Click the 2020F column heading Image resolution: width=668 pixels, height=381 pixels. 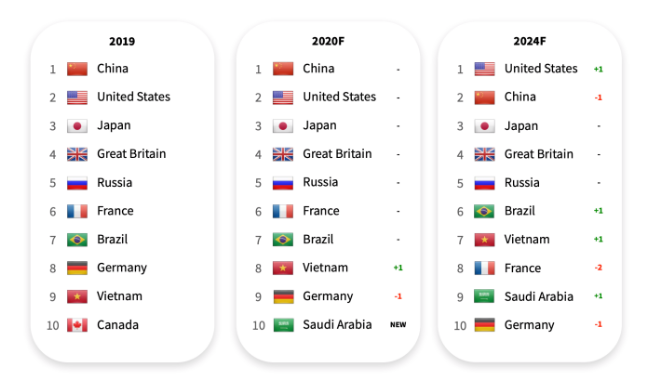328,41
